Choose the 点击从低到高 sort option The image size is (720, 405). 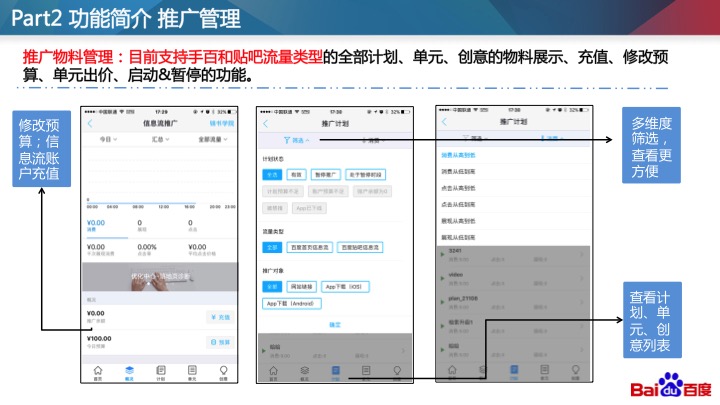[x=514, y=205]
